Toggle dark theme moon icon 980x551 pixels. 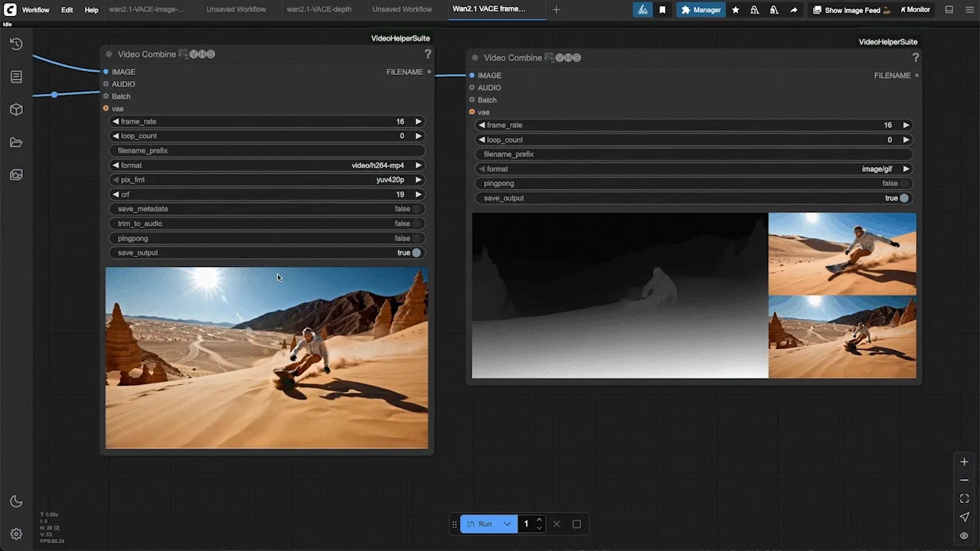click(x=16, y=501)
